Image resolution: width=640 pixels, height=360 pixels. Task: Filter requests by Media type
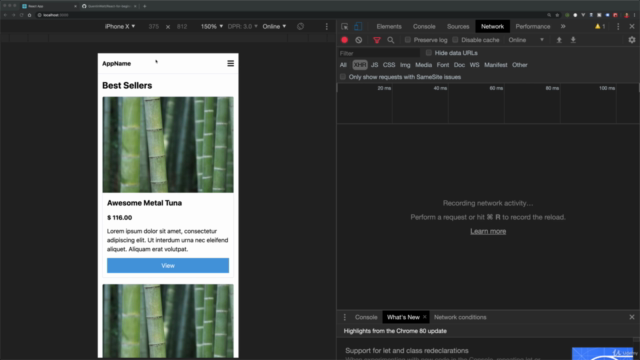point(423,65)
